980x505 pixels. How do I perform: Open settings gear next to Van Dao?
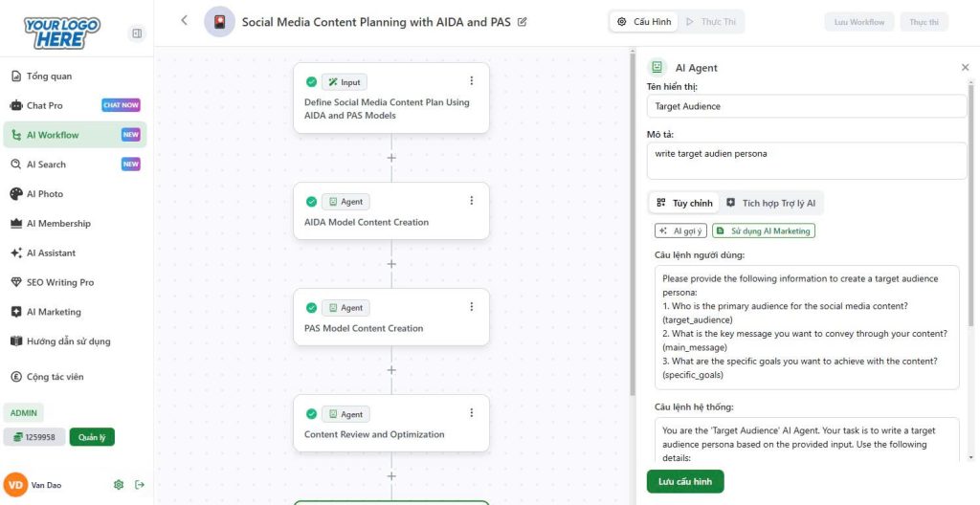pyautogui.click(x=119, y=485)
